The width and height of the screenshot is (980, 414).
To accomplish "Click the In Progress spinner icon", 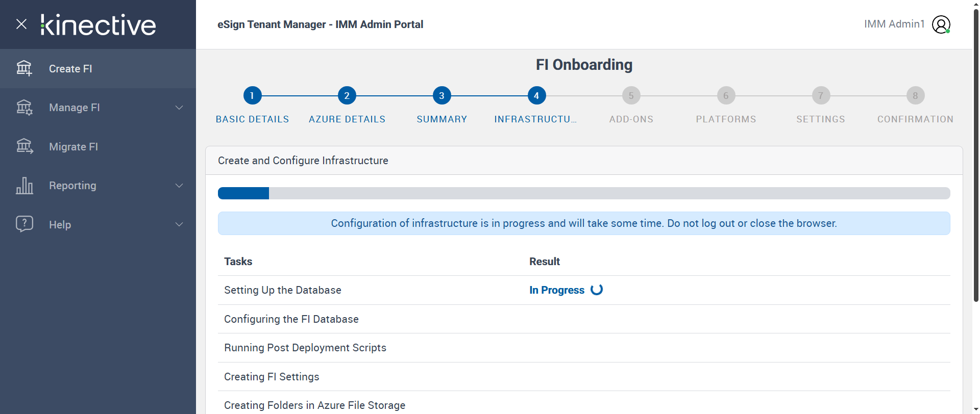I will (597, 290).
